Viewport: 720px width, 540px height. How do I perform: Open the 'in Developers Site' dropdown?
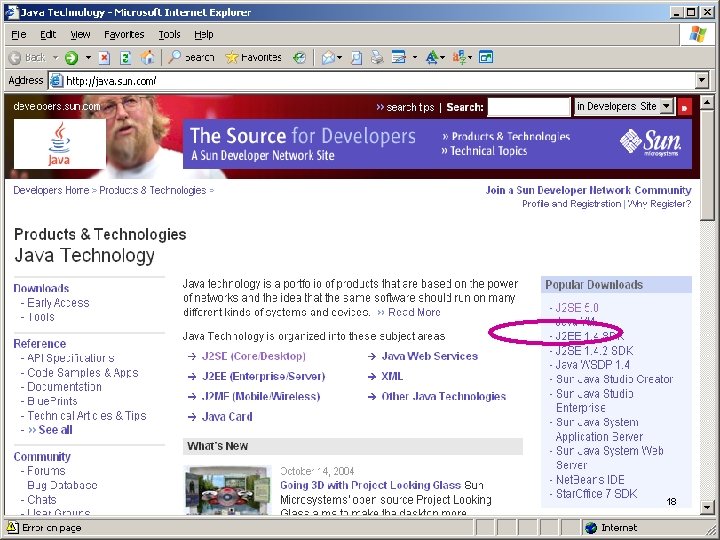[x=624, y=107]
